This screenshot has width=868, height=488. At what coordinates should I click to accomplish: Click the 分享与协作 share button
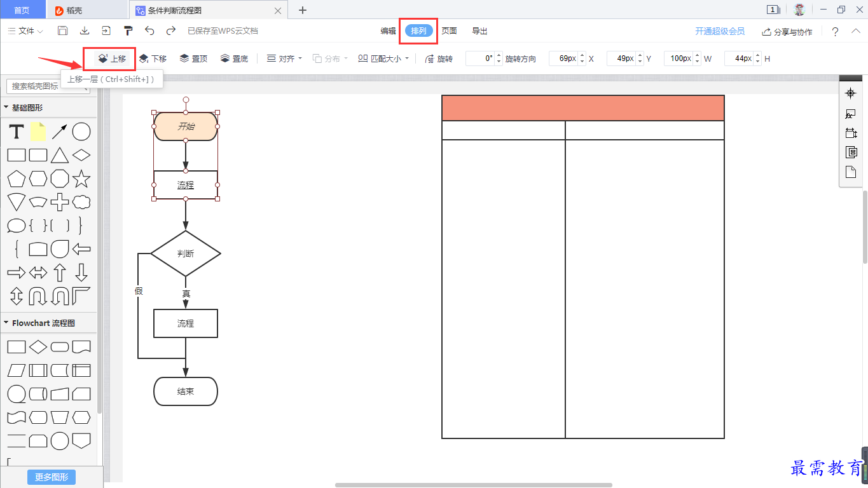coord(787,32)
